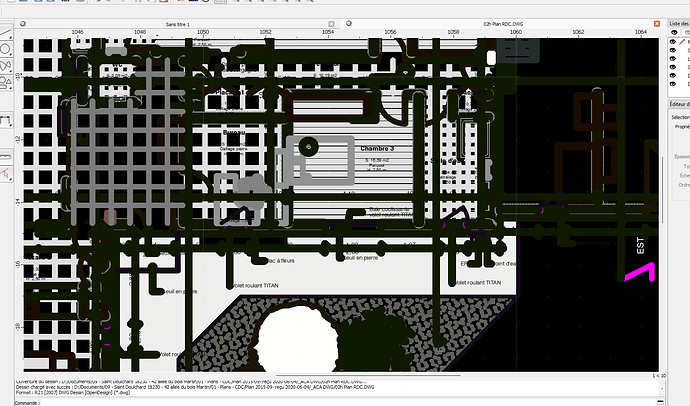This screenshot has height=406, width=690.
Task: Click the EST orientation label
Action: (640, 245)
